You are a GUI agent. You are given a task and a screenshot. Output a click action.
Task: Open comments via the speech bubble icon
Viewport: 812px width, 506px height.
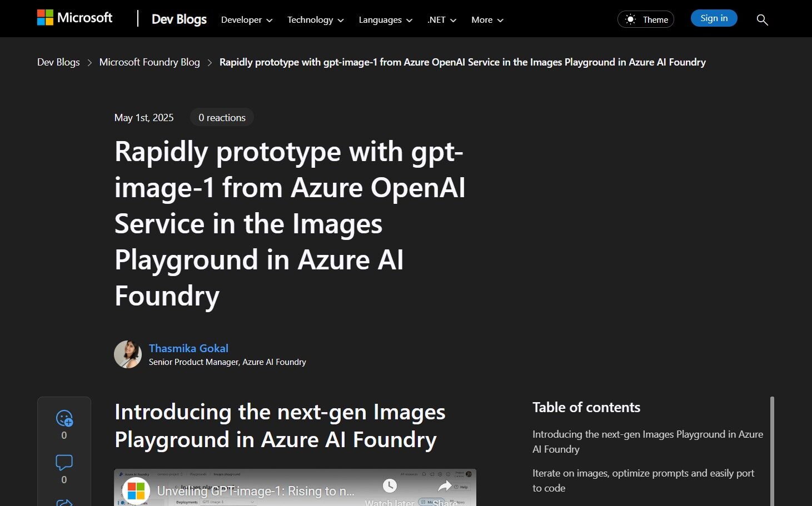click(x=64, y=462)
